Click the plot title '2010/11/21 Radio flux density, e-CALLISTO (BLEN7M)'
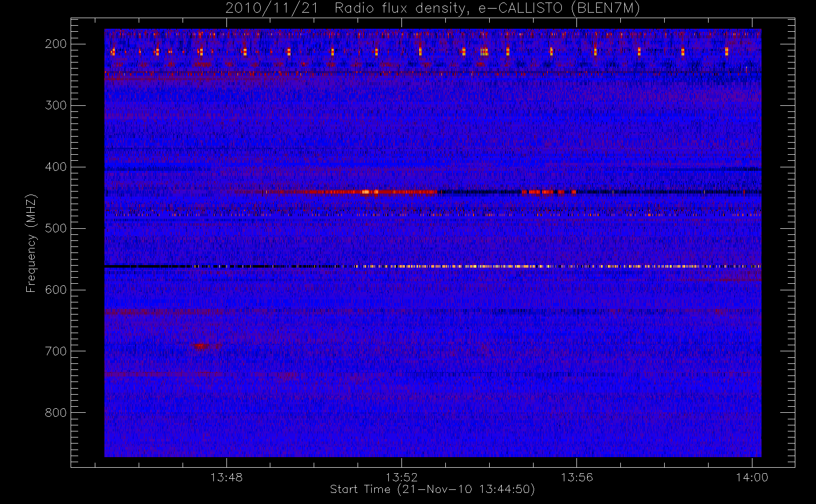Image resolution: width=816 pixels, height=504 pixels. [x=433, y=8]
